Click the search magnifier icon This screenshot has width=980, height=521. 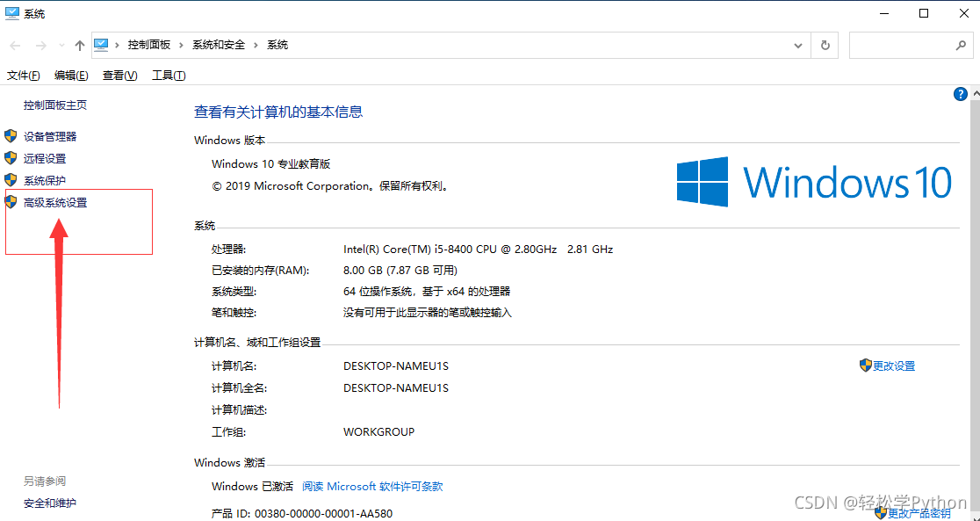point(961,45)
